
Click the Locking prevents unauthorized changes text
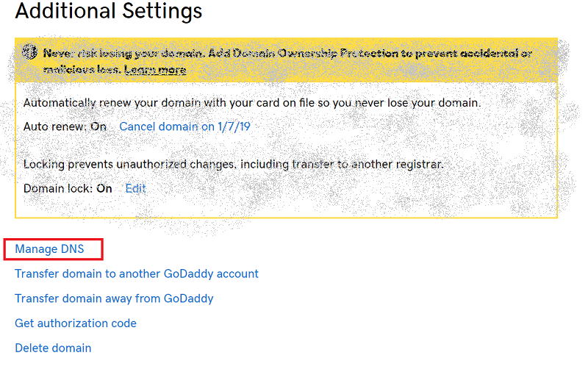(x=233, y=164)
